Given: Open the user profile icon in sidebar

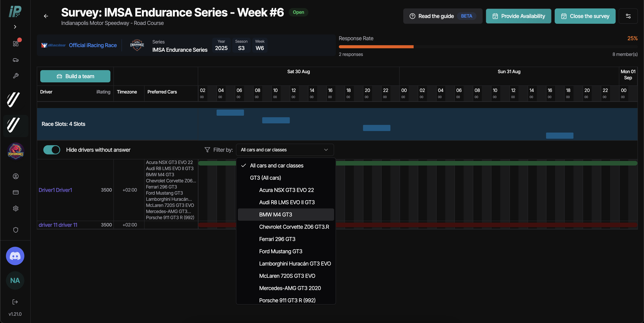Looking at the screenshot, I should pos(16,176).
